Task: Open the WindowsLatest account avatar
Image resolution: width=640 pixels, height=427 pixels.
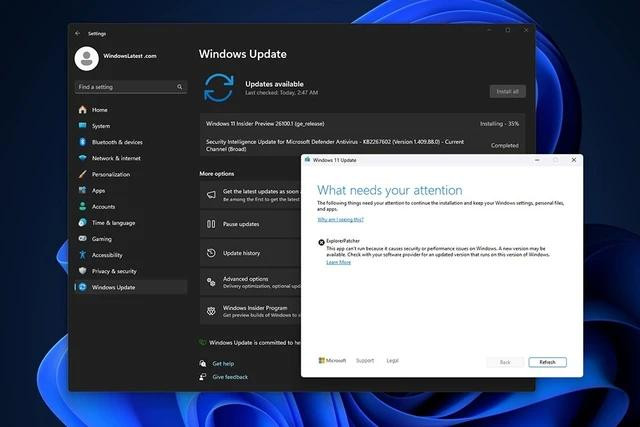Action: click(87, 58)
